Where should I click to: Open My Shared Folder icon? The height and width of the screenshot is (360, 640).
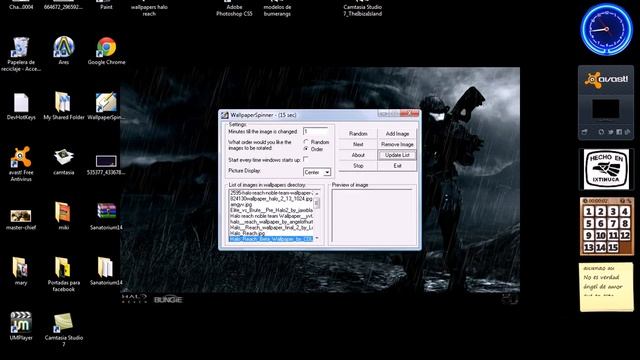63,102
